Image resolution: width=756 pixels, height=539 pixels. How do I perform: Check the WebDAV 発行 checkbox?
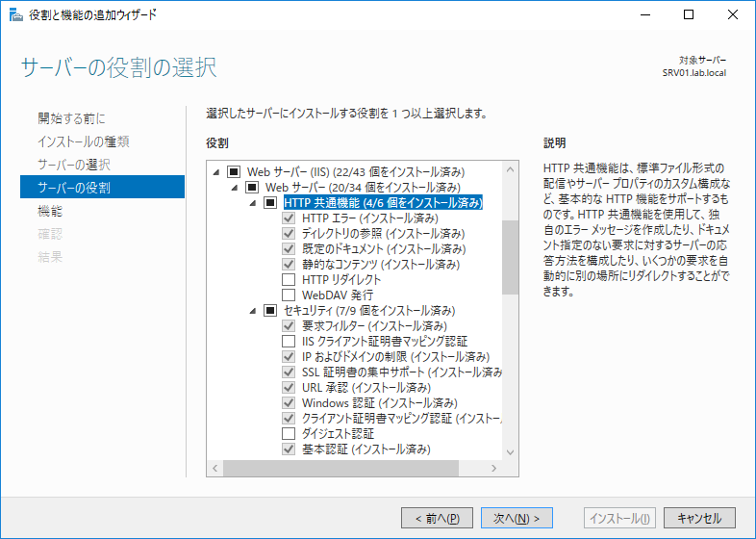(x=289, y=295)
